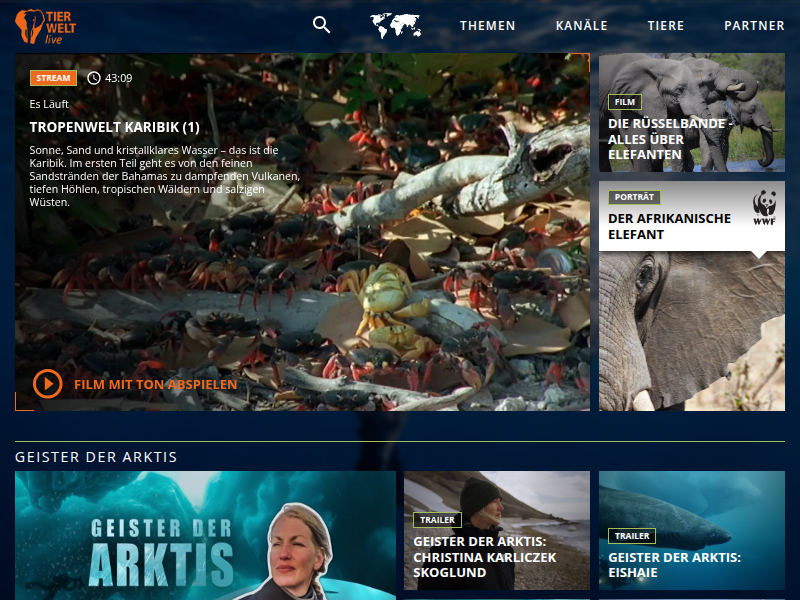Open 'Tropenwelt Karibik (1)' title

pos(115,127)
